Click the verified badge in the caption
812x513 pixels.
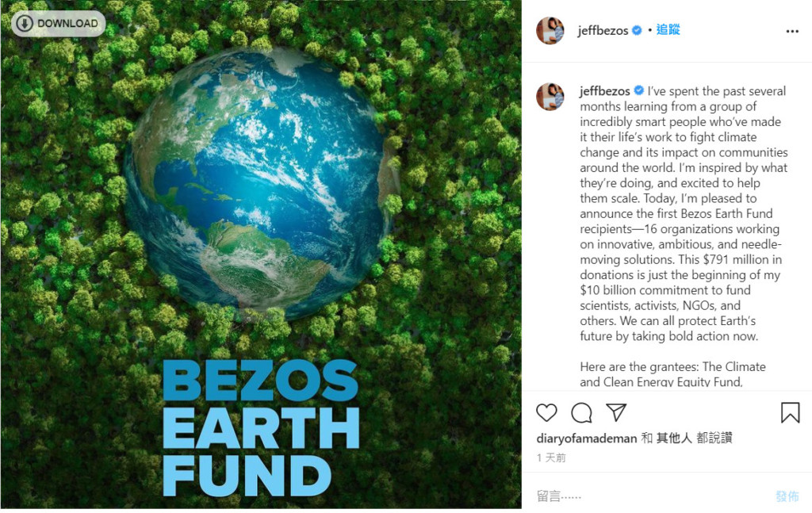[638, 91]
